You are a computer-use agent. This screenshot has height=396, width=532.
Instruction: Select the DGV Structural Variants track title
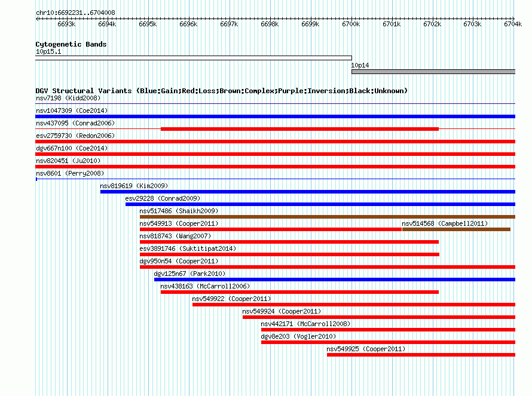click(x=221, y=91)
